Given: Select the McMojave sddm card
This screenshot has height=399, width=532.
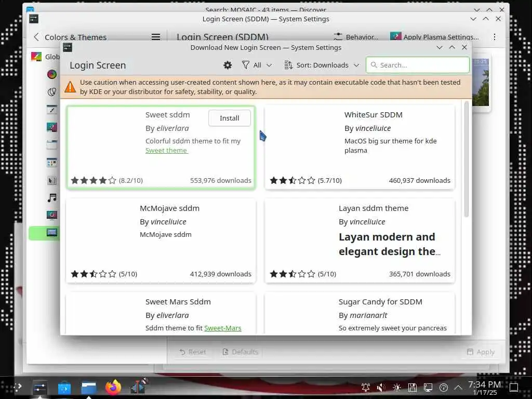Looking at the screenshot, I should tap(161, 241).
